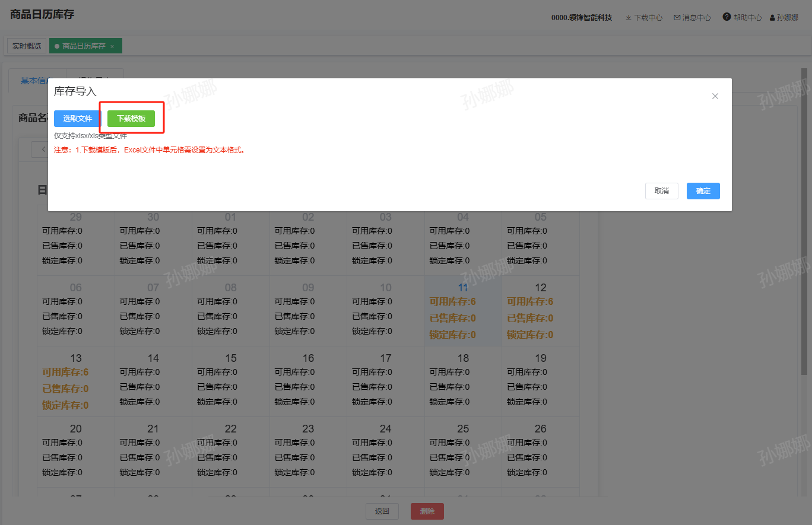This screenshot has width=812, height=525.
Task: Click 可用库存:0 under day 06
Action: 62,301
